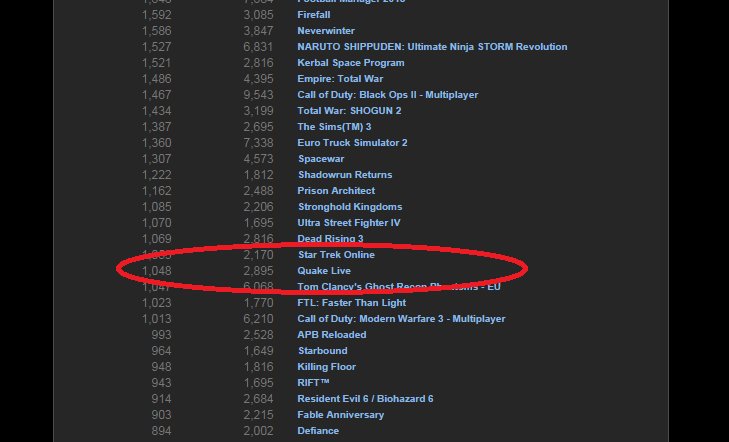Open Euro Truck Simulator 2 page

click(x=352, y=143)
